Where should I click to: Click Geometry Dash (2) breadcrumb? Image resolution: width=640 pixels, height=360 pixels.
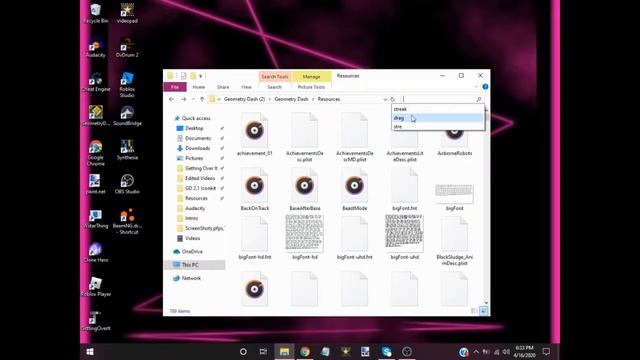(244, 99)
